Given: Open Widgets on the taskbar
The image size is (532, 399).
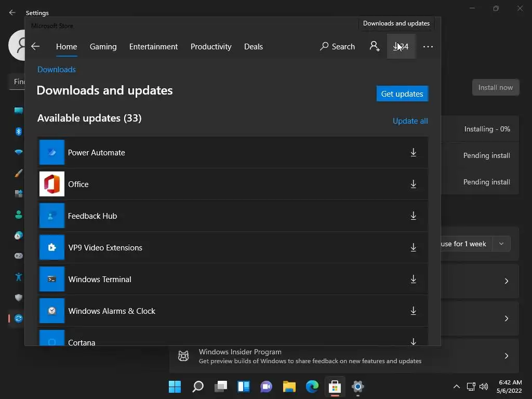Looking at the screenshot, I should tap(244, 387).
